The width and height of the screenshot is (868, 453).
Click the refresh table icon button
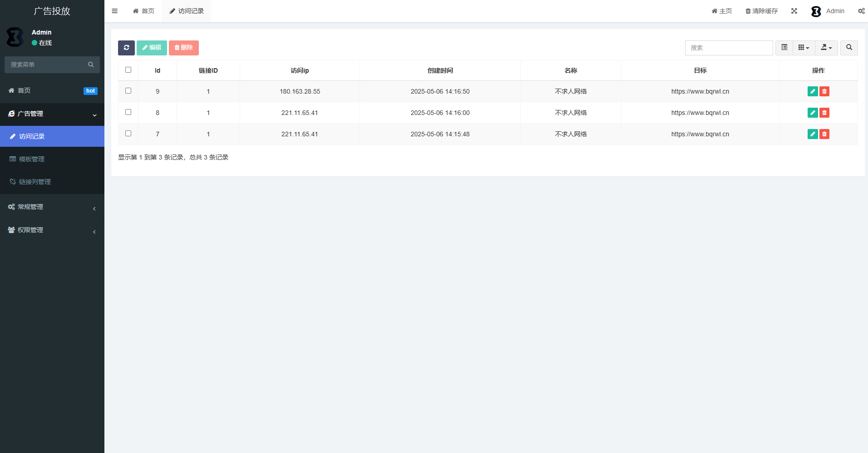[126, 48]
